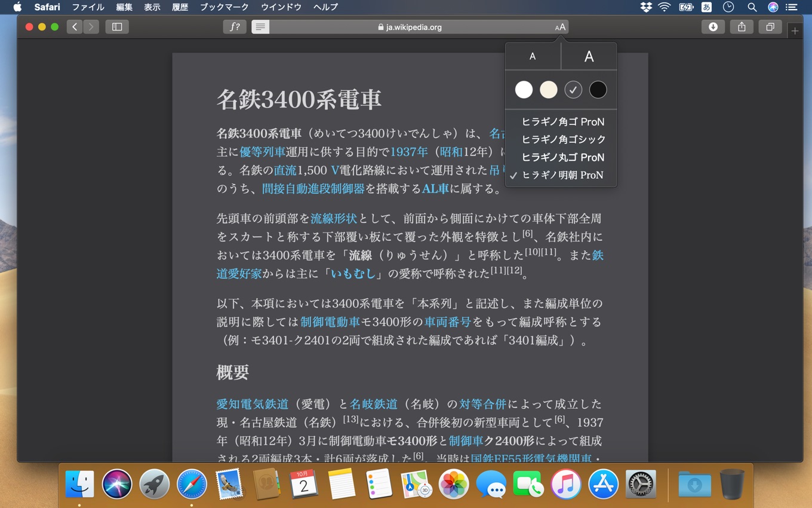Viewport: 812px width, 508px height.
Task: Click Siri in the menu bar
Action: coord(773,7)
